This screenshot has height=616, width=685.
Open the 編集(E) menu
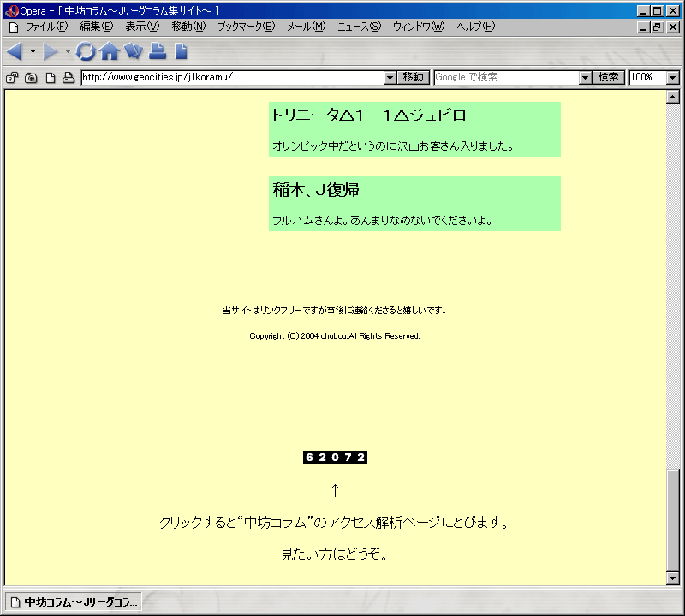pos(97,27)
